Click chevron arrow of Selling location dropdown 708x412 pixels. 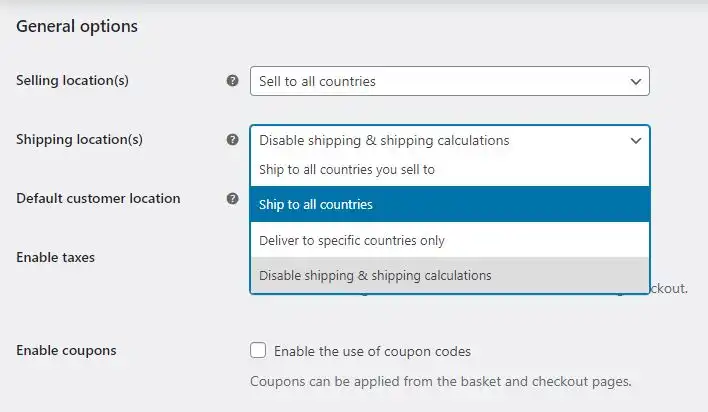click(636, 82)
